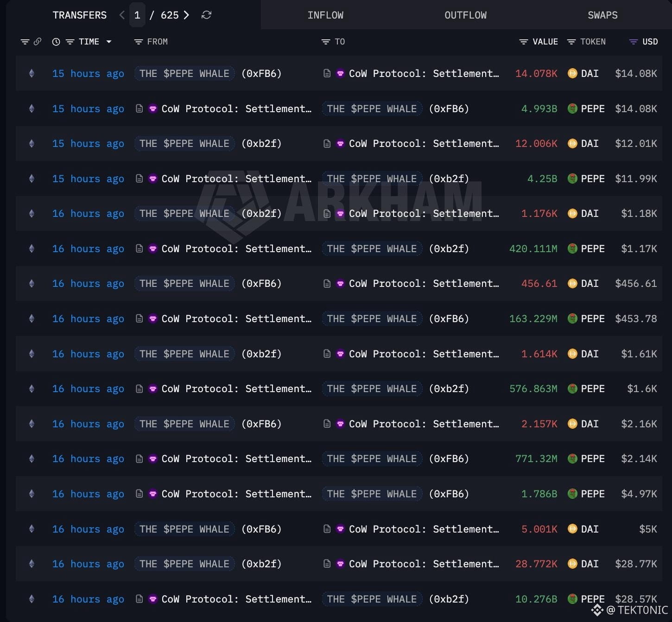Expand the TIME sort dropdown caret
This screenshot has height=622, width=672.
pos(109,42)
